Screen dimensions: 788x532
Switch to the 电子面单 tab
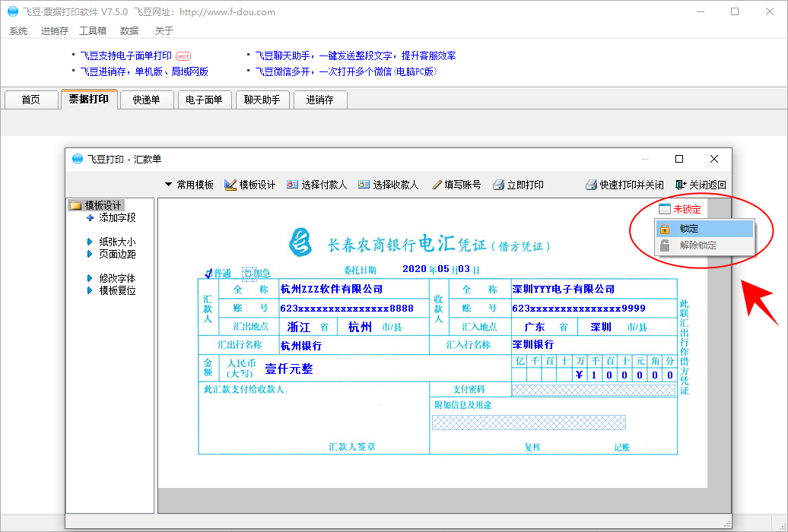[x=204, y=100]
